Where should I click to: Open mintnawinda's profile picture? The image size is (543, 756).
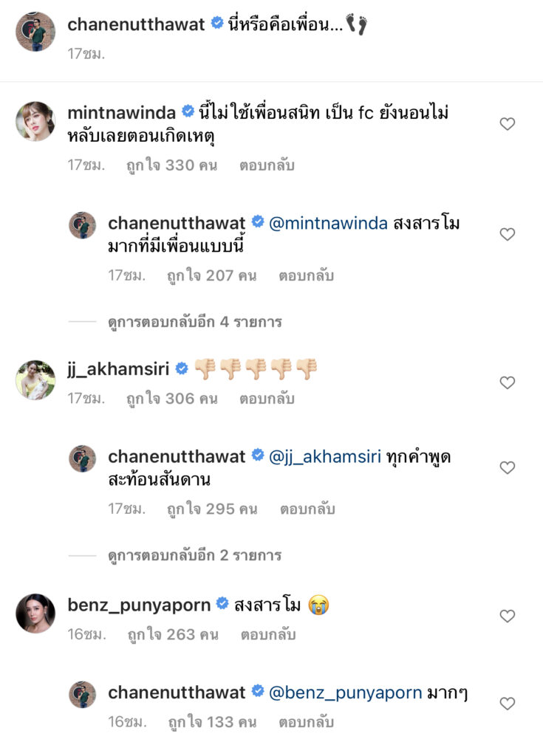(x=35, y=121)
